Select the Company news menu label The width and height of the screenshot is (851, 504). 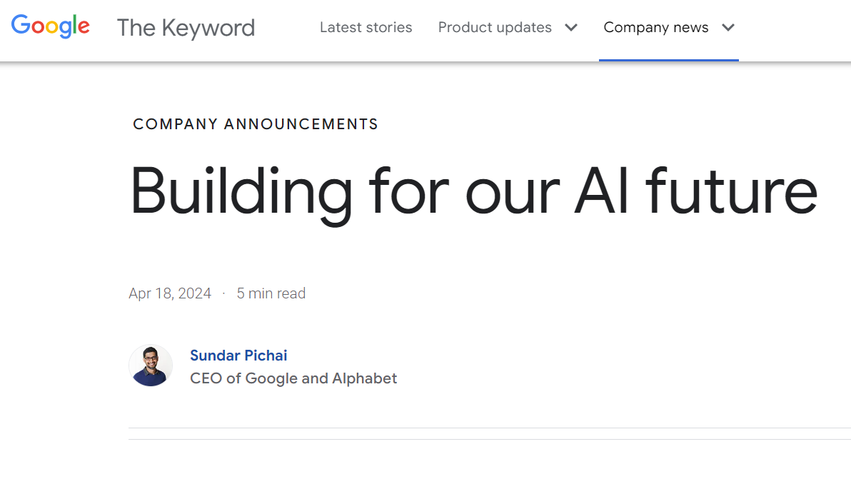(655, 27)
